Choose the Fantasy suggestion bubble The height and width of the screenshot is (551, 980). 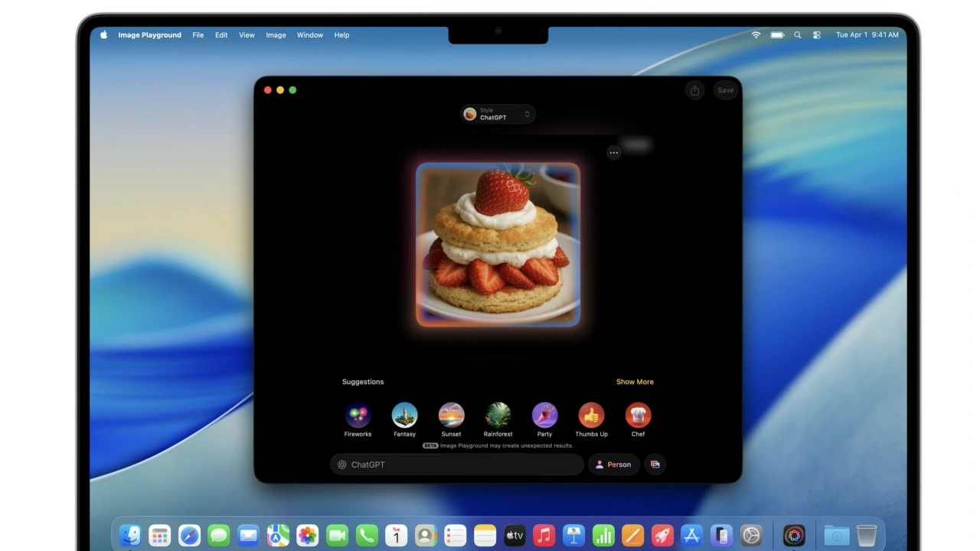404,416
